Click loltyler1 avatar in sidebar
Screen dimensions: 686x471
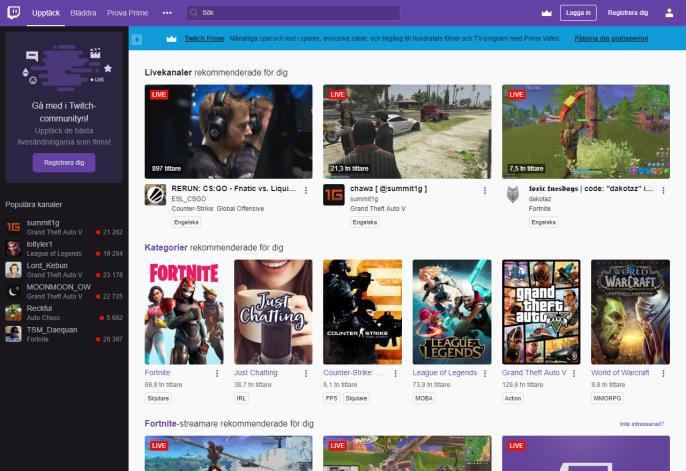point(13,248)
